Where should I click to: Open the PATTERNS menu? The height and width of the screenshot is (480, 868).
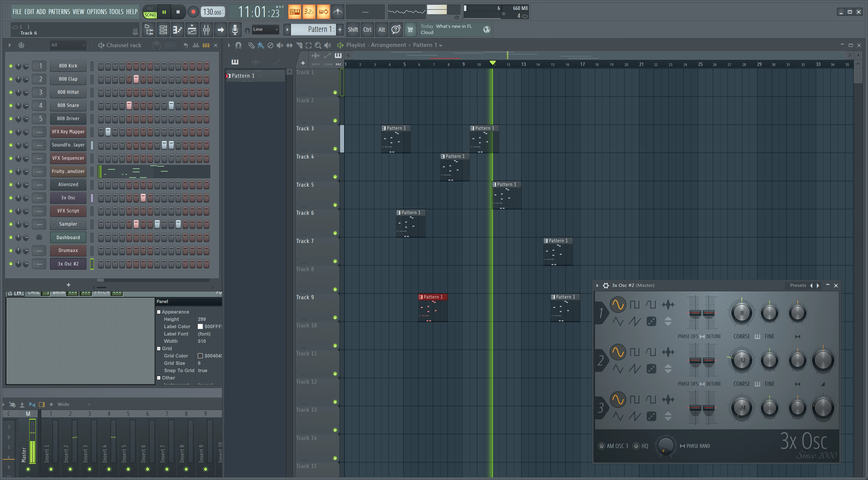tap(59, 12)
